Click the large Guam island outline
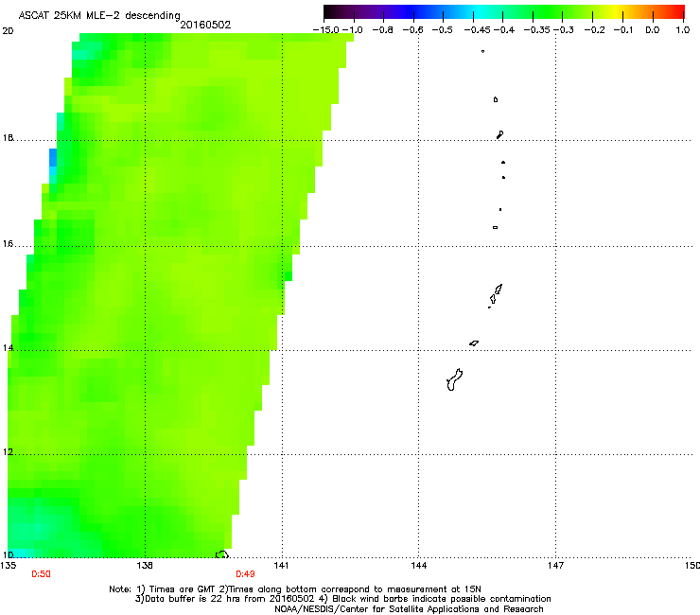Screen dimensions: 700x615 click(x=454, y=379)
